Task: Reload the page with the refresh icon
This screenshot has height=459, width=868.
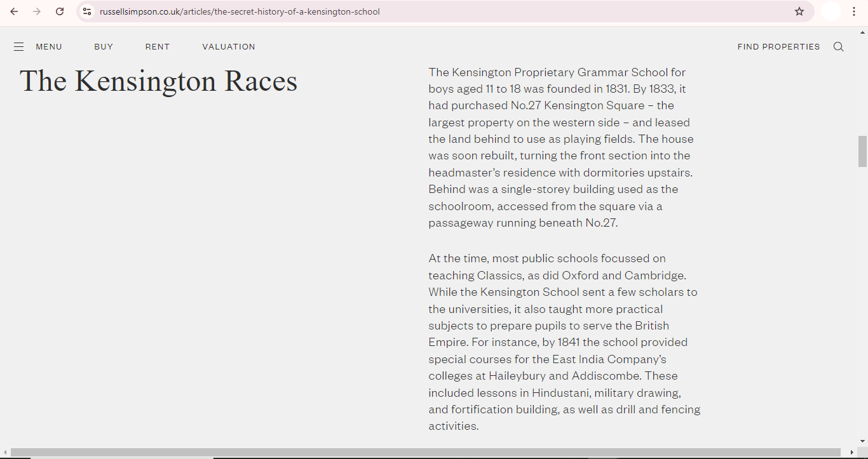Action: pos(60,11)
